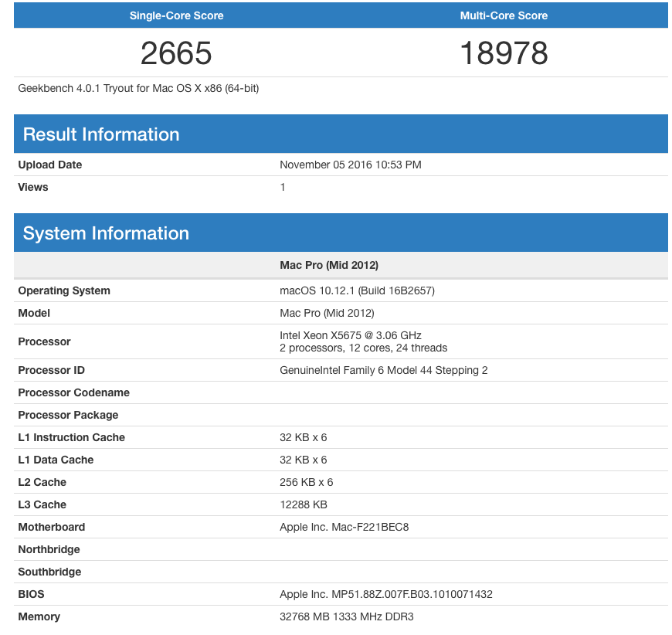Select Apple Inc. Mac-F221BEC8 motherboard value

coord(344,527)
